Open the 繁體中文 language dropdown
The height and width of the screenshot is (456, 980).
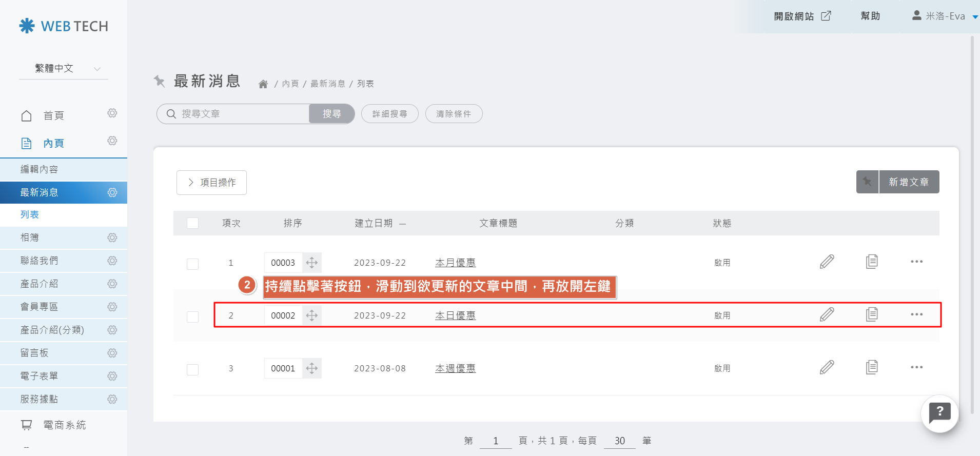tap(64, 69)
